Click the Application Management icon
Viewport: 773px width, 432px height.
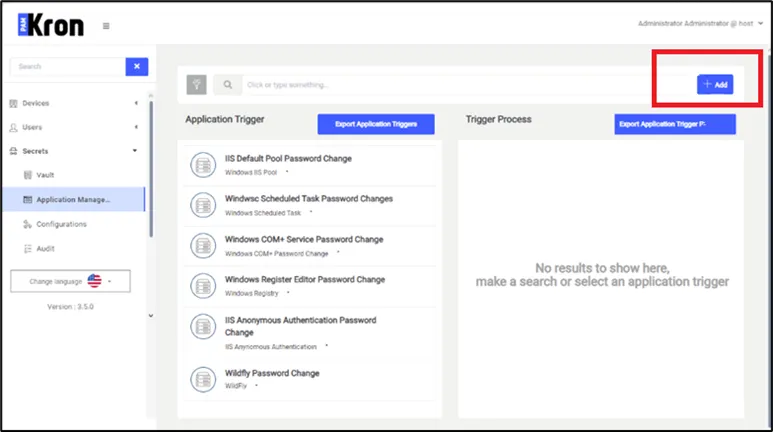(28, 199)
